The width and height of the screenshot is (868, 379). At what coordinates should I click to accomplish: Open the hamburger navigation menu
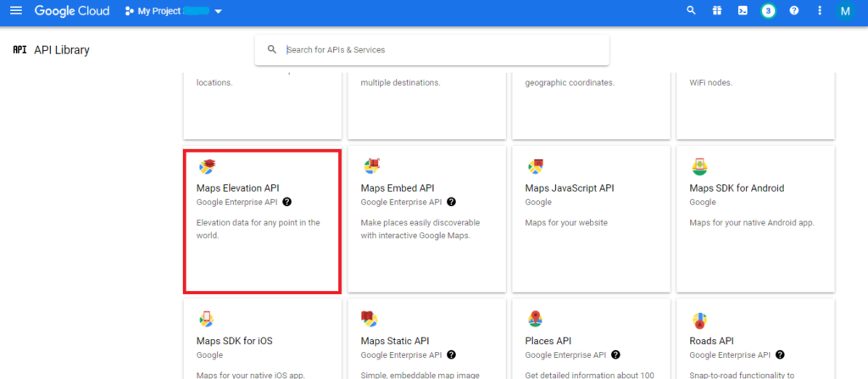click(x=16, y=10)
